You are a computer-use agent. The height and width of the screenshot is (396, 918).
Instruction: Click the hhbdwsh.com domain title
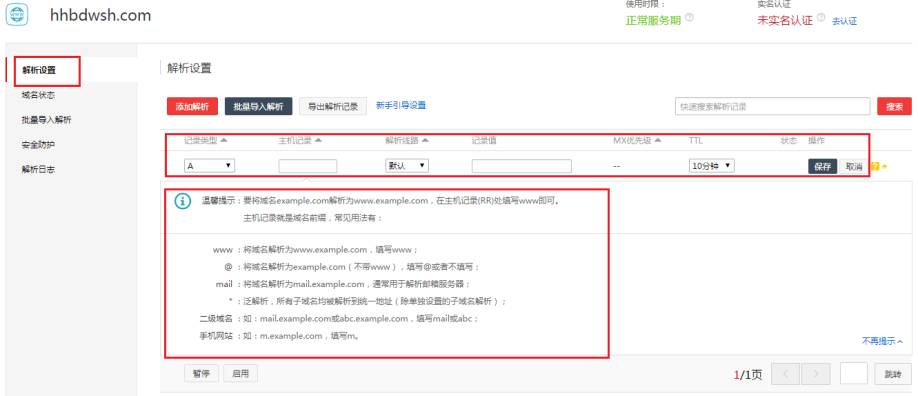point(101,15)
